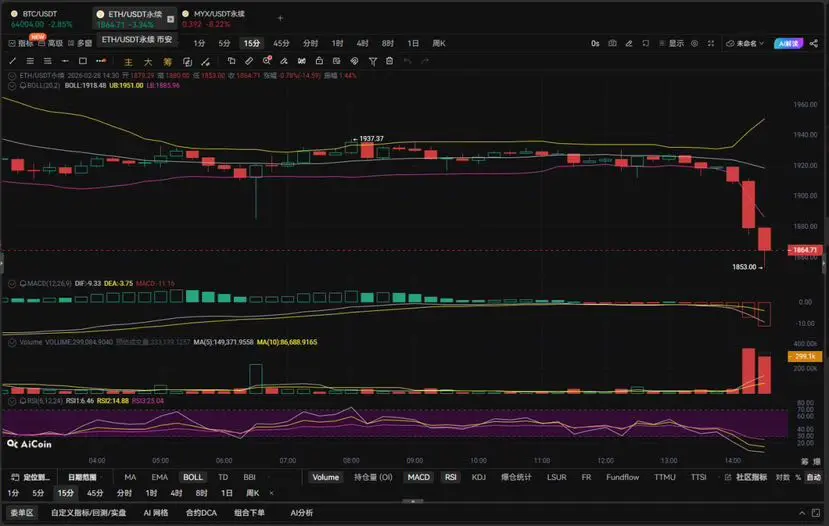
Task: Select the 4时 timeframe in bottom bar
Action: (x=177, y=493)
